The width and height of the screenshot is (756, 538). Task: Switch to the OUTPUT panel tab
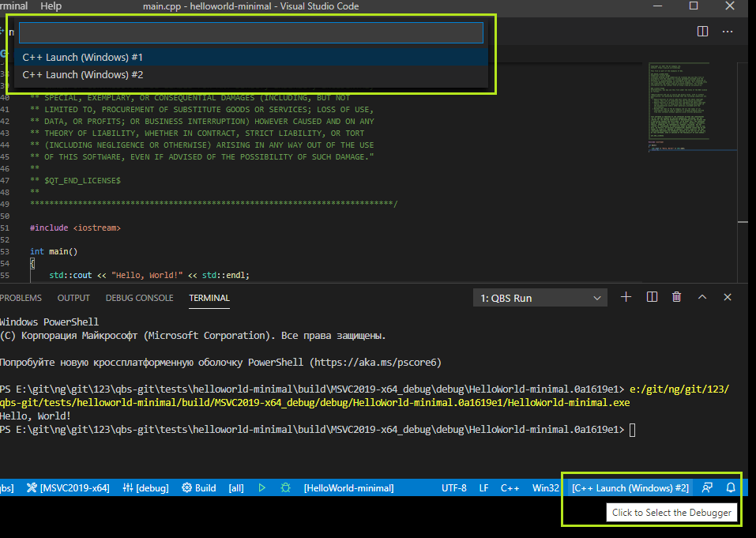73,298
